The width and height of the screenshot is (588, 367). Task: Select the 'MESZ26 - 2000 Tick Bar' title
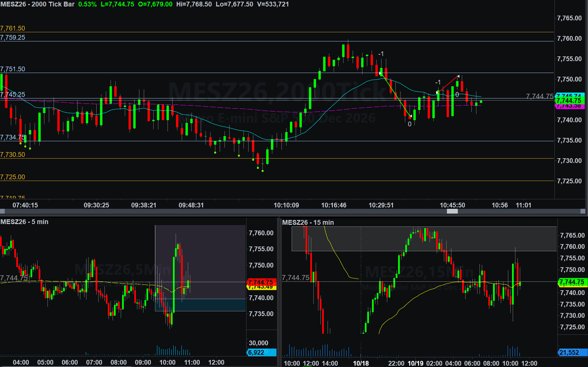[37, 4]
